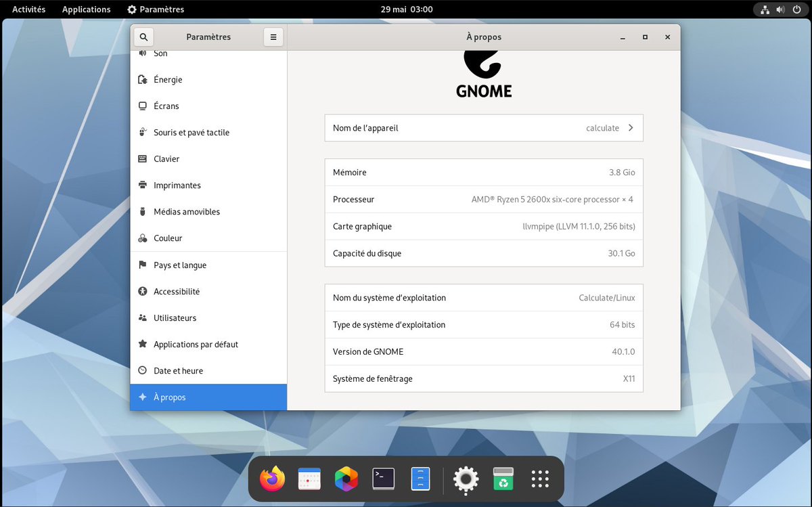Click the printer icon beside Imprimantes

pos(142,185)
